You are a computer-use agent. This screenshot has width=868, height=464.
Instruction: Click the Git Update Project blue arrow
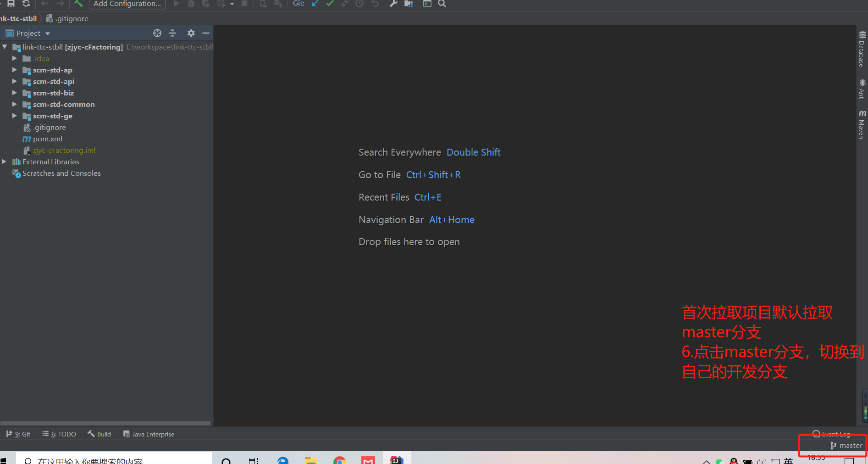click(315, 3)
